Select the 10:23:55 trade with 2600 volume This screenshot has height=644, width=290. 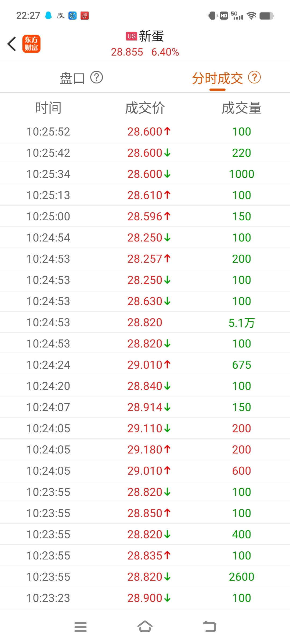[x=145, y=577]
